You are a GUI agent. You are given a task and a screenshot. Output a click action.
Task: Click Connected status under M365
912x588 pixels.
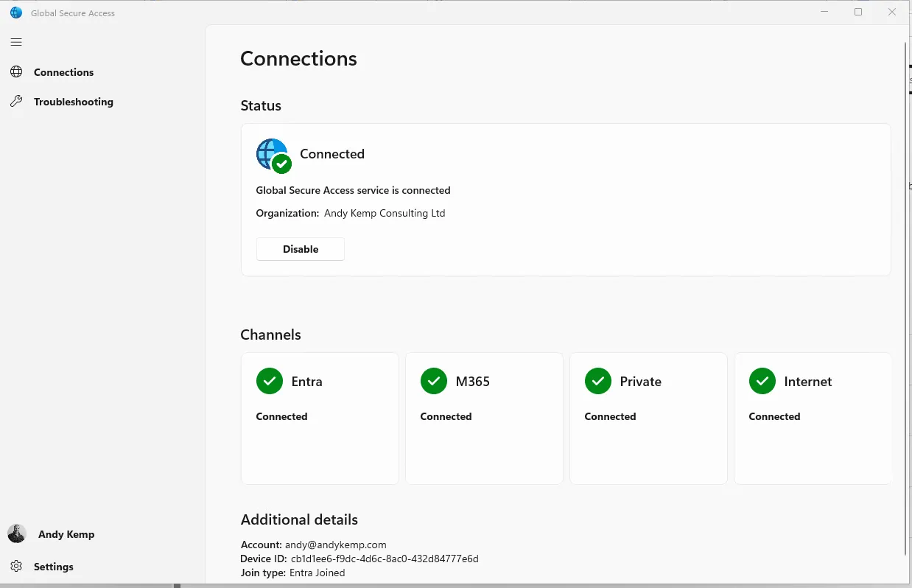tap(446, 416)
